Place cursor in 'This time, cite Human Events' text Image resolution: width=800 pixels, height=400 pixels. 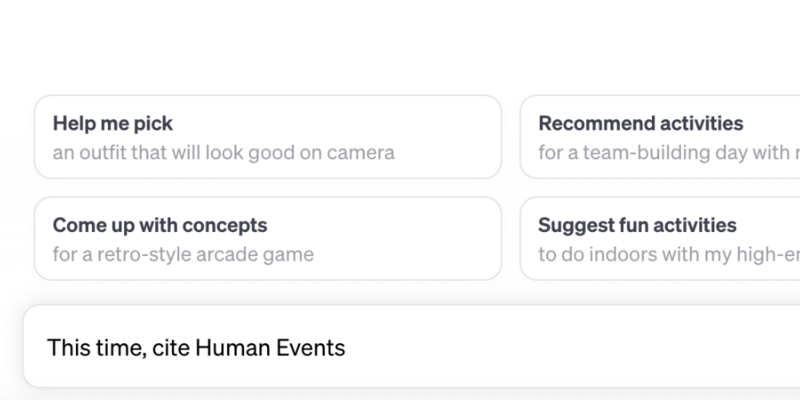tap(196, 348)
